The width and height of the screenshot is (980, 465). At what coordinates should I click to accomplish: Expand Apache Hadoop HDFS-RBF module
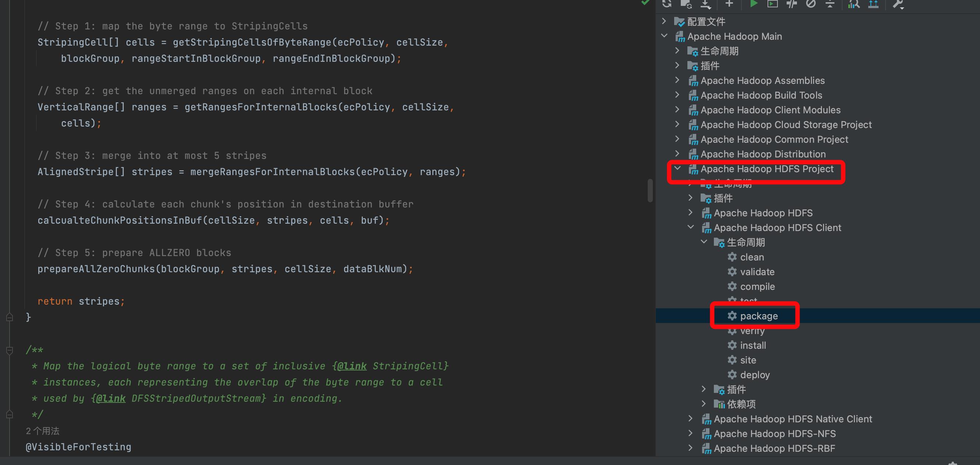tap(690, 448)
